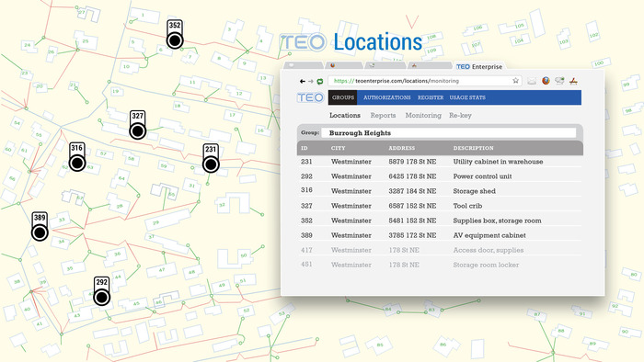Select the Locations sub-tab
The image size is (644, 362).
(345, 115)
